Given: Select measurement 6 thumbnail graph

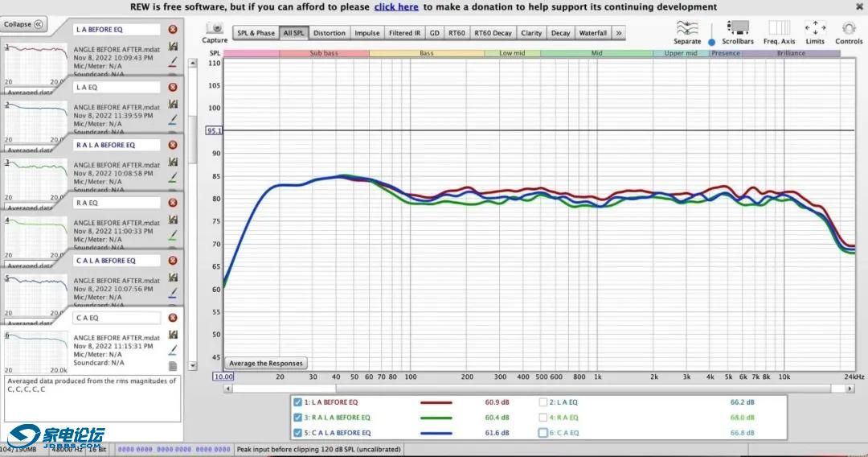Looking at the screenshot, I should coord(36,352).
